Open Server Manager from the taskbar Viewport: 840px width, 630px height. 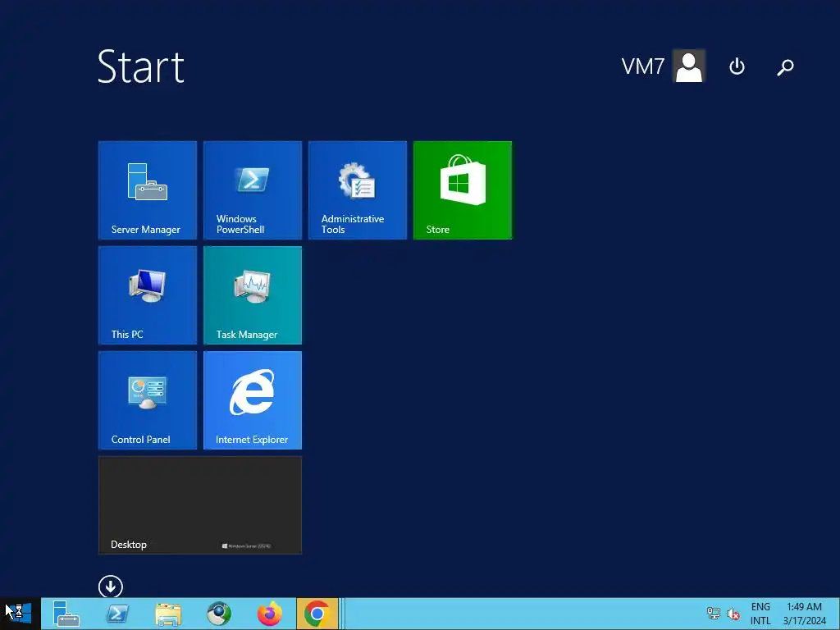pyautogui.click(x=66, y=614)
